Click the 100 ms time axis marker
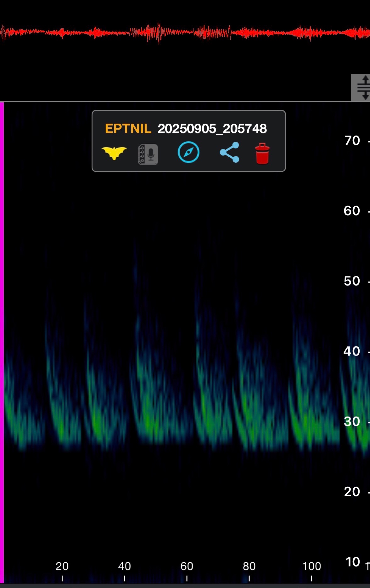 [x=311, y=566]
